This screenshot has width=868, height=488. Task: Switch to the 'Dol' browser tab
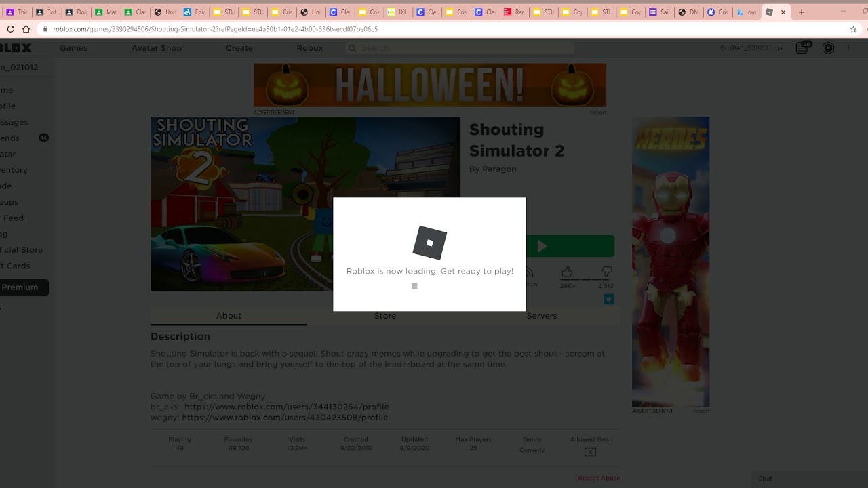(x=76, y=12)
